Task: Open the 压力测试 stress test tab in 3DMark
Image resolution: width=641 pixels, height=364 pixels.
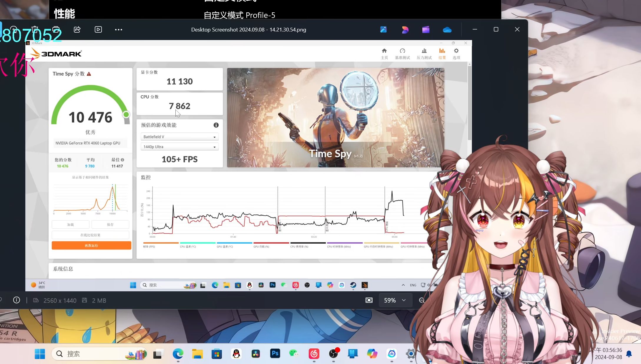Action: (424, 54)
